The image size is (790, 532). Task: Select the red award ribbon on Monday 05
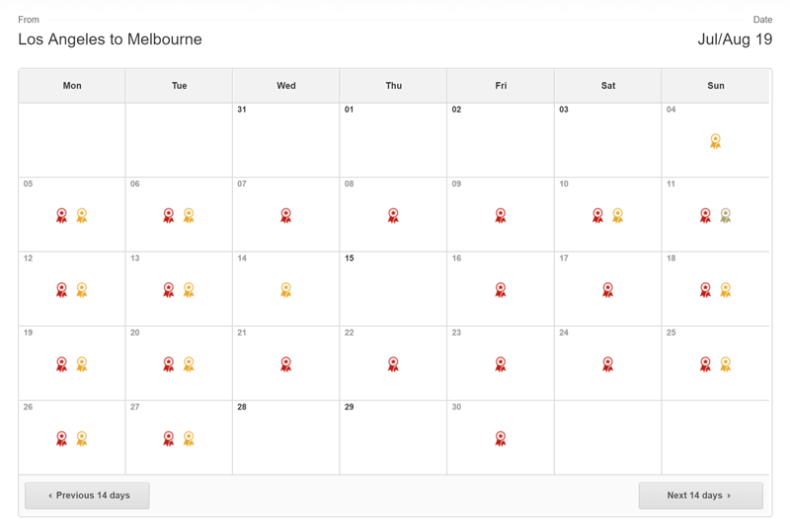pos(61,215)
